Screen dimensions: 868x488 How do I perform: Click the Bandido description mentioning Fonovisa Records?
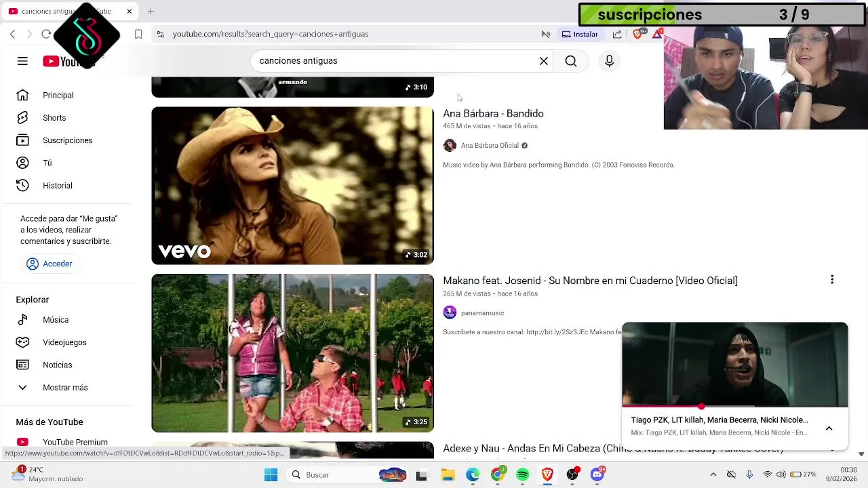pyautogui.click(x=558, y=165)
